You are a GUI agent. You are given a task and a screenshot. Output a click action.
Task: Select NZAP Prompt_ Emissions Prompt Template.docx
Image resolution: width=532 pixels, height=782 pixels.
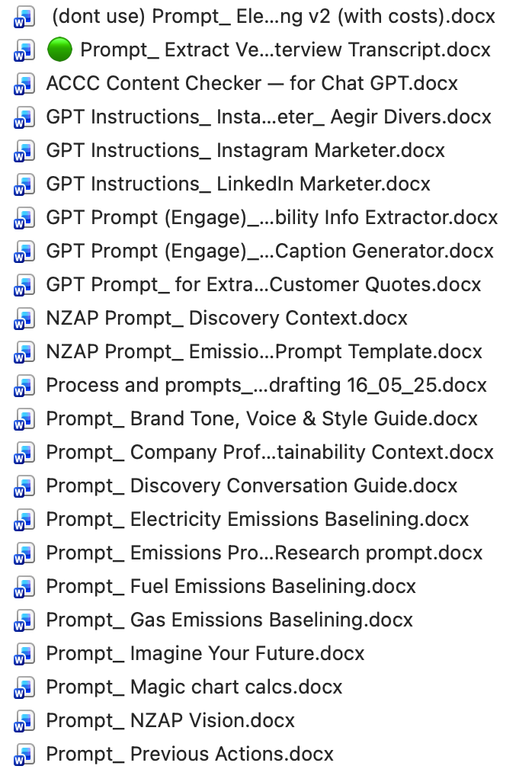tap(264, 351)
